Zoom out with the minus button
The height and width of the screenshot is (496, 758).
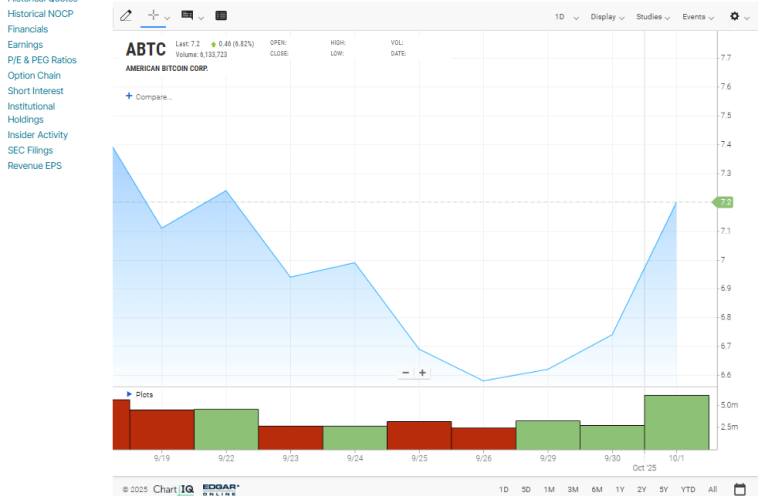[406, 373]
